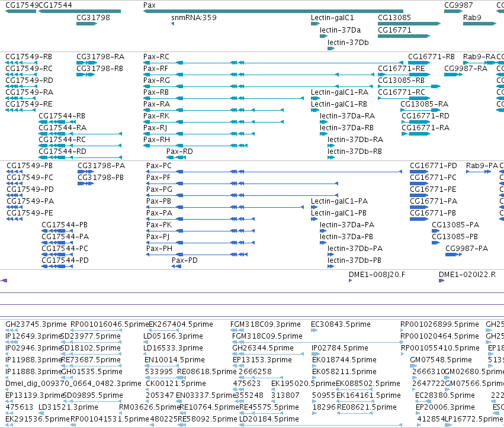Click transcript CG13085-RA
The image size is (504, 428).
coord(424,104)
